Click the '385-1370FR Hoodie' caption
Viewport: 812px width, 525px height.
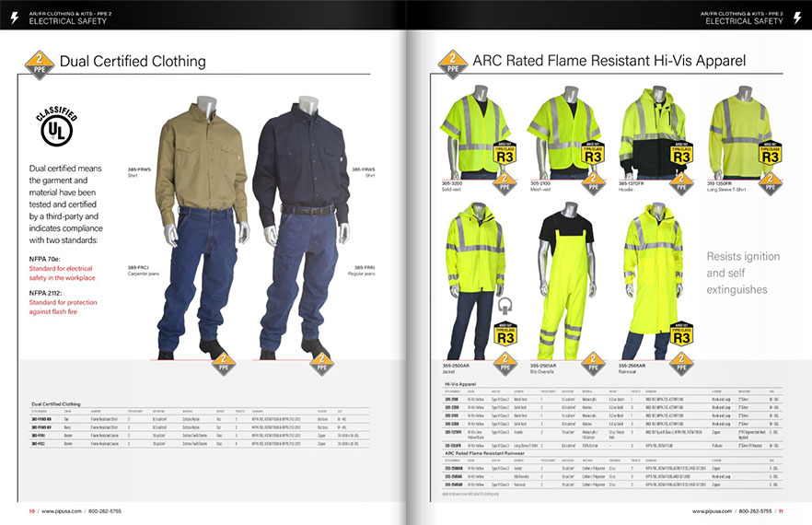click(631, 186)
